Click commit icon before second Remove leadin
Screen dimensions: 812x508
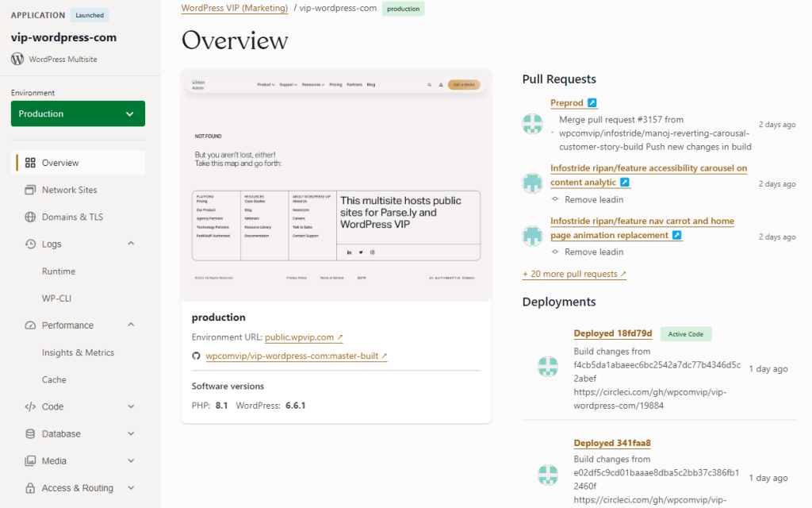[555, 252]
